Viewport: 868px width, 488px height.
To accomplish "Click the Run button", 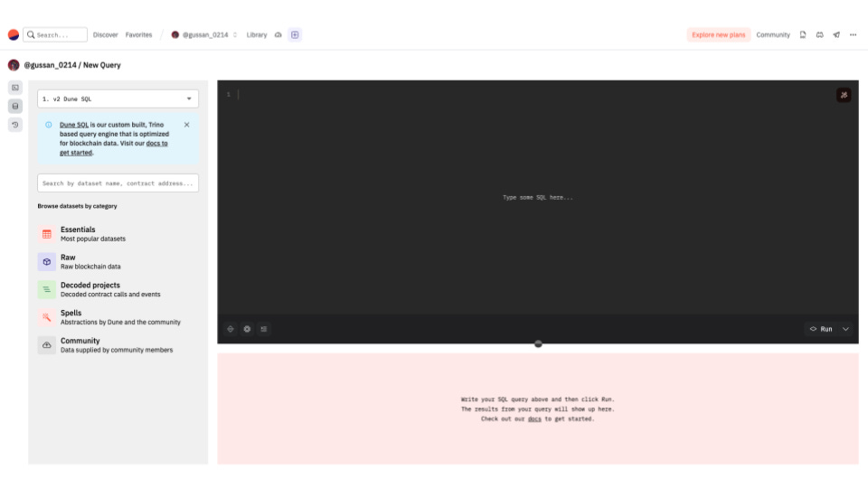I will [822, 329].
